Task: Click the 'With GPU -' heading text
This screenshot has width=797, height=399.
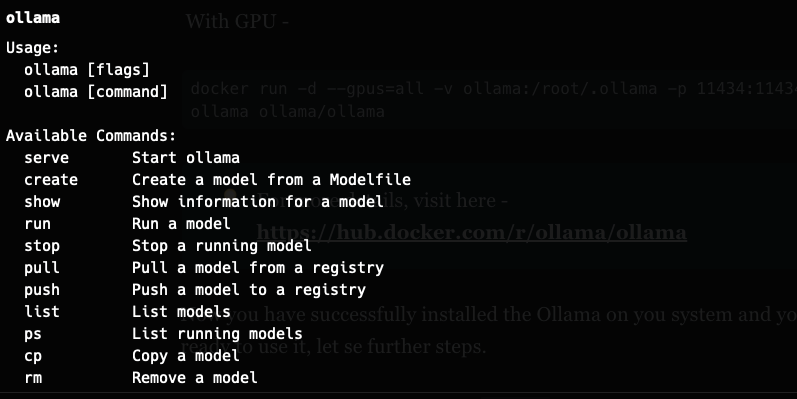Action: 237,21
